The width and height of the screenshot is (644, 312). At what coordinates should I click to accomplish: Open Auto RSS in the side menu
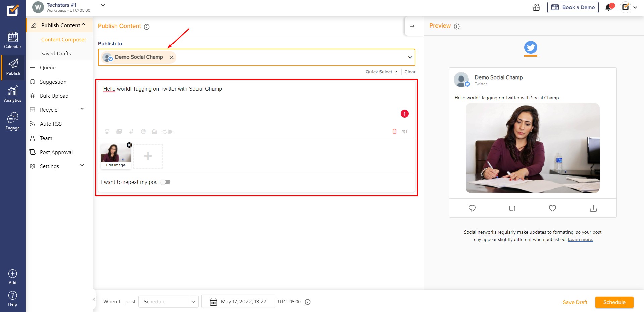pos(51,124)
